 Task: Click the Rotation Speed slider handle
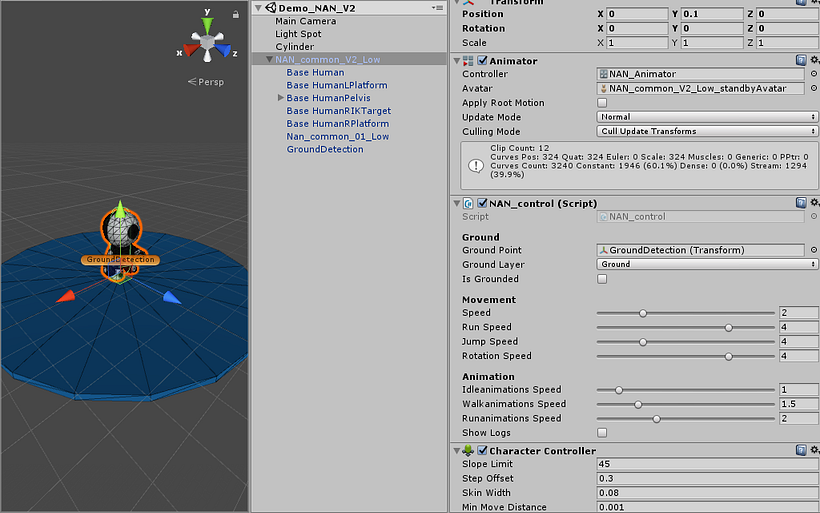click(x=728, y=357)
